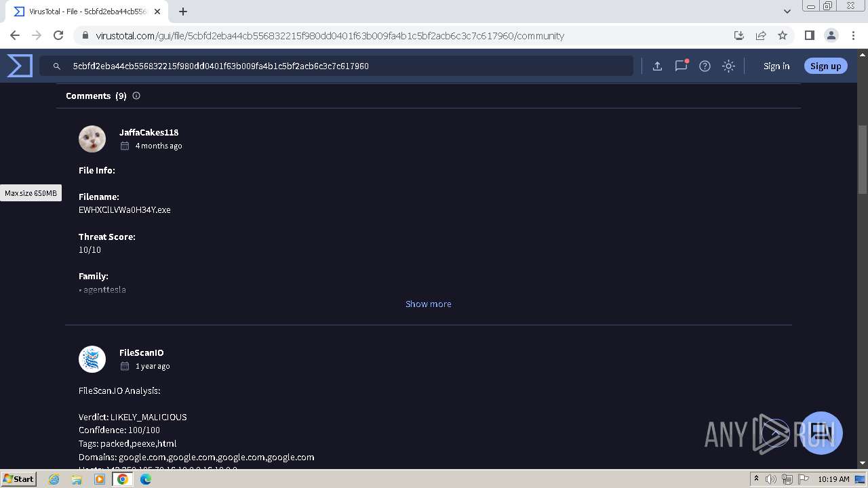The height and width of the screenshot is (488, 868).
Task: Open JaffaCakes118 user profile name
Action: coord(149,132)
